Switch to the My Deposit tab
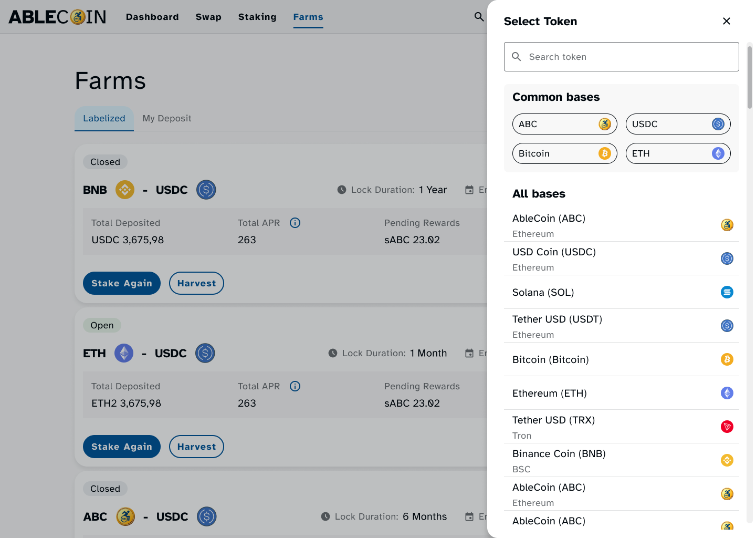 pos(167,118)
